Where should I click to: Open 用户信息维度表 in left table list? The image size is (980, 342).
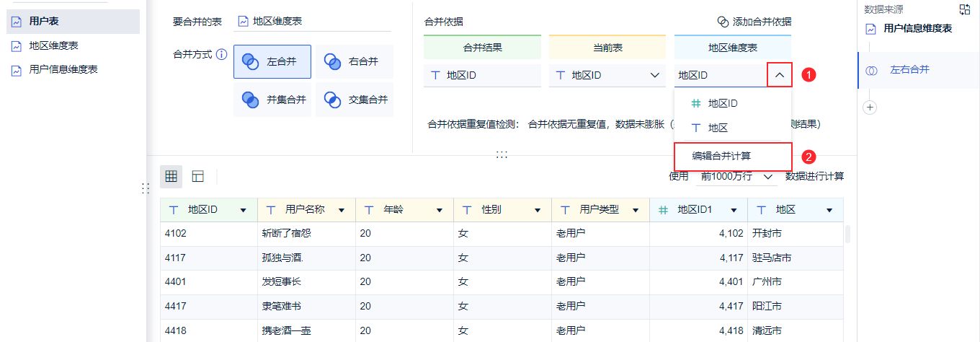(63, 70)
